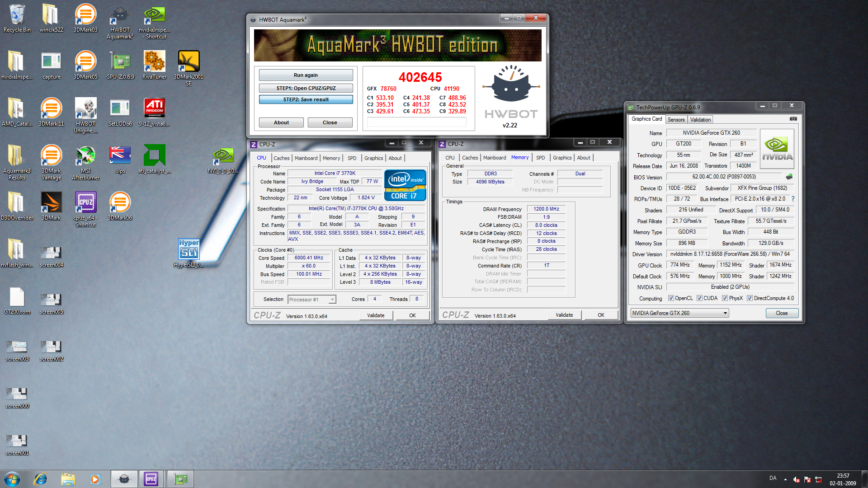Screen dimensions: 868x488
Task: Click GPU-Z BIOS save chip icon
Action: 789,177
